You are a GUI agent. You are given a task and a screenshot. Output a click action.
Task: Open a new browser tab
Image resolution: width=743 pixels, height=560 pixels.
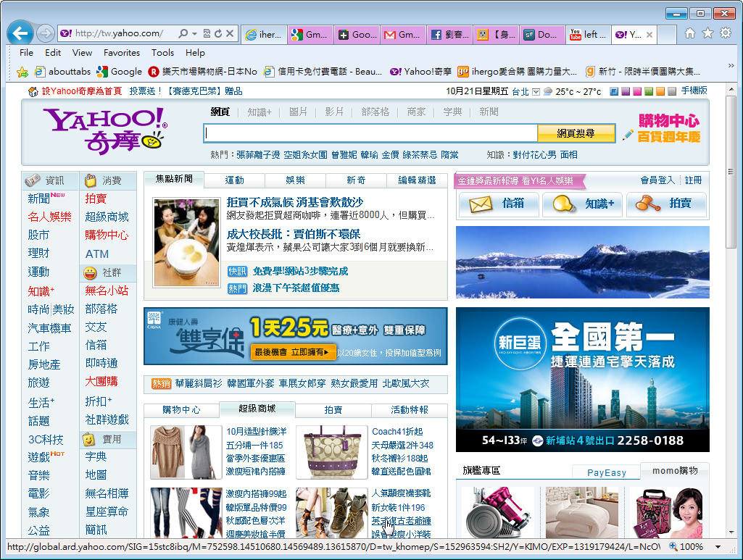click(x=667, y=35)
